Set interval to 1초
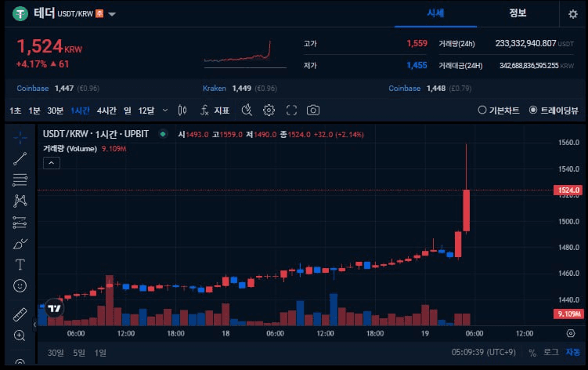 16,111
